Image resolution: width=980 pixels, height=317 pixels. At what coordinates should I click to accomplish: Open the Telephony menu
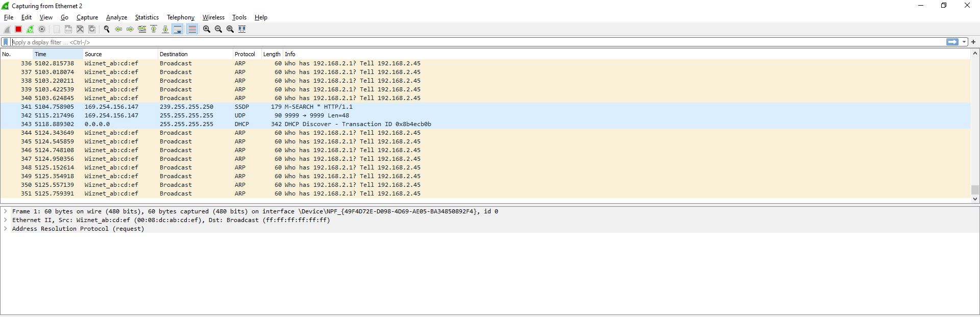tap(181, 17)
